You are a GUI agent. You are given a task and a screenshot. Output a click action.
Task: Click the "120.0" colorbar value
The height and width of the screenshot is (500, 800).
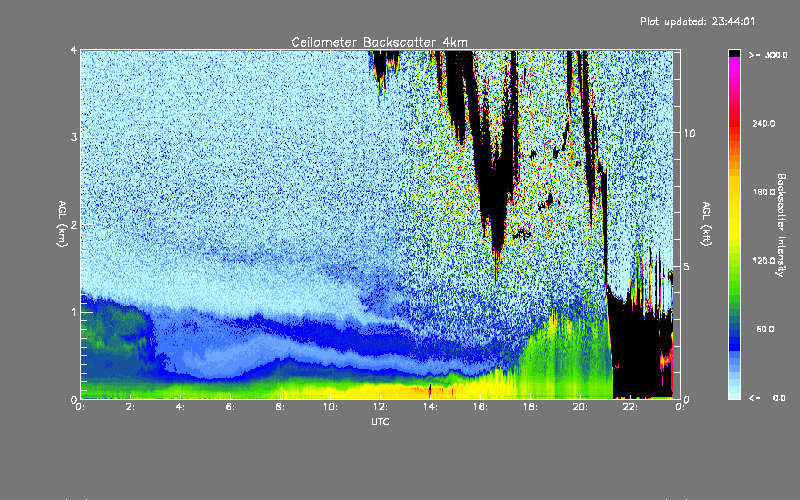[x=764, y=261]
